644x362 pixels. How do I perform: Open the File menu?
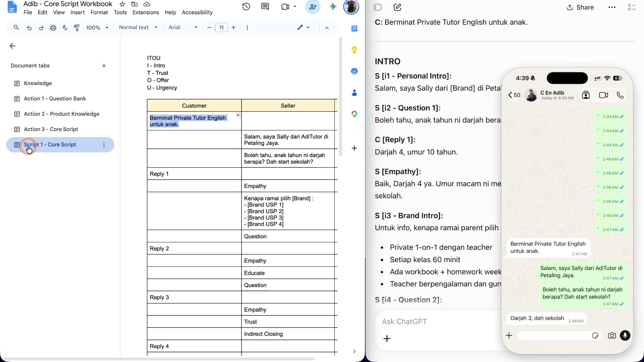click(x=28, y=12)
